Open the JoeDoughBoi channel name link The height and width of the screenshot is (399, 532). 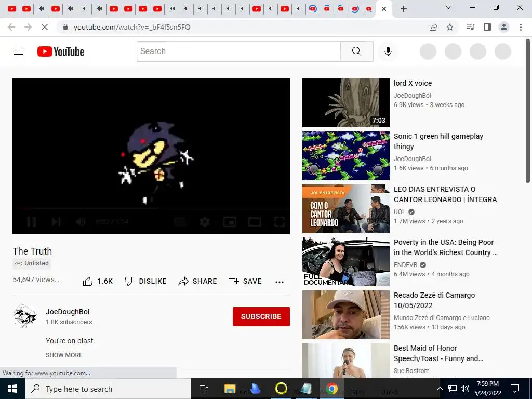point(68,312)
